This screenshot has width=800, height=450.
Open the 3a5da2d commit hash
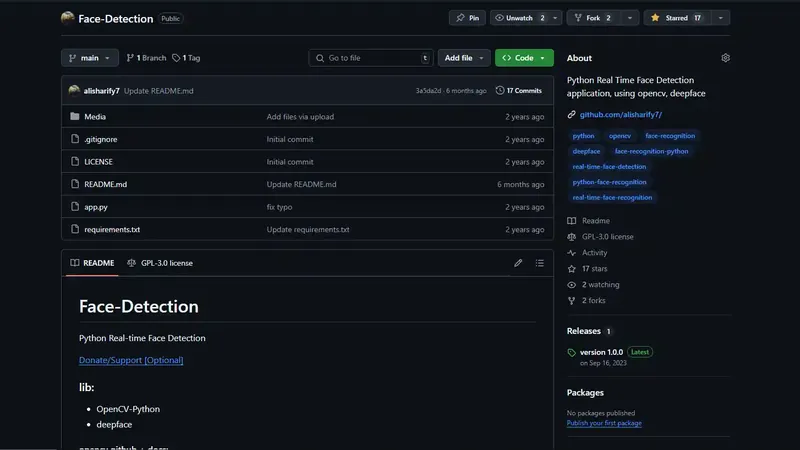point(428,90)
